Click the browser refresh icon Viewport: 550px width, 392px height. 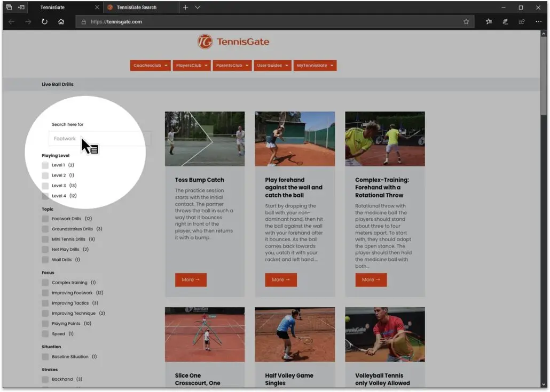(44, 22)
